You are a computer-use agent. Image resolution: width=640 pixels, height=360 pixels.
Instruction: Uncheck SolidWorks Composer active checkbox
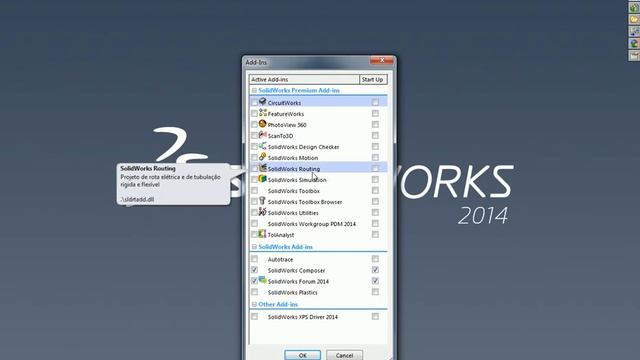click(x=254, y=270)
